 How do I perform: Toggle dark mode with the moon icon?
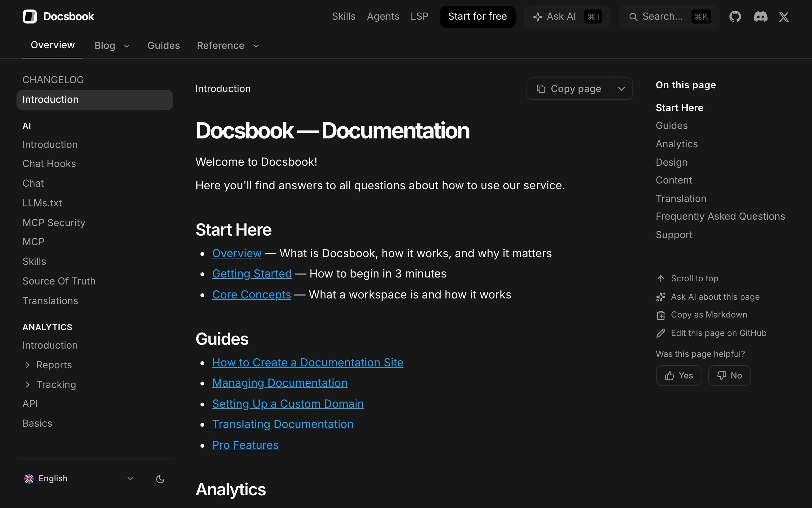[x=160, y=479]
